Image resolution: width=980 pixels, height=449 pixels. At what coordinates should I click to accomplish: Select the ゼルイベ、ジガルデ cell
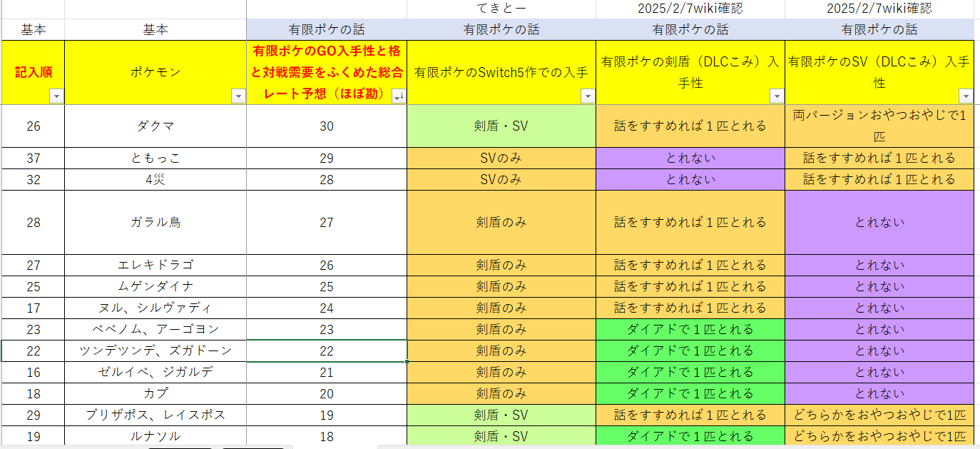coord(155,373)
